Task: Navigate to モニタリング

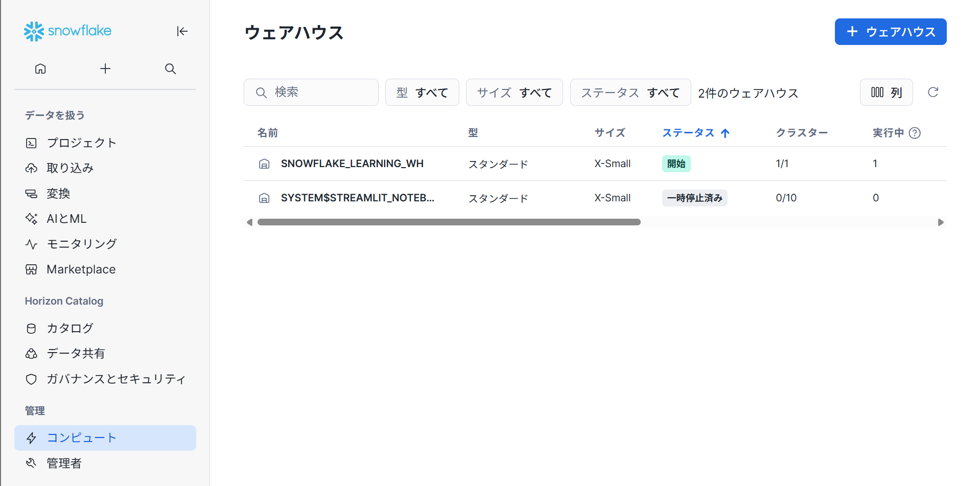Action: pyautogui.click(x=105, y=244)
